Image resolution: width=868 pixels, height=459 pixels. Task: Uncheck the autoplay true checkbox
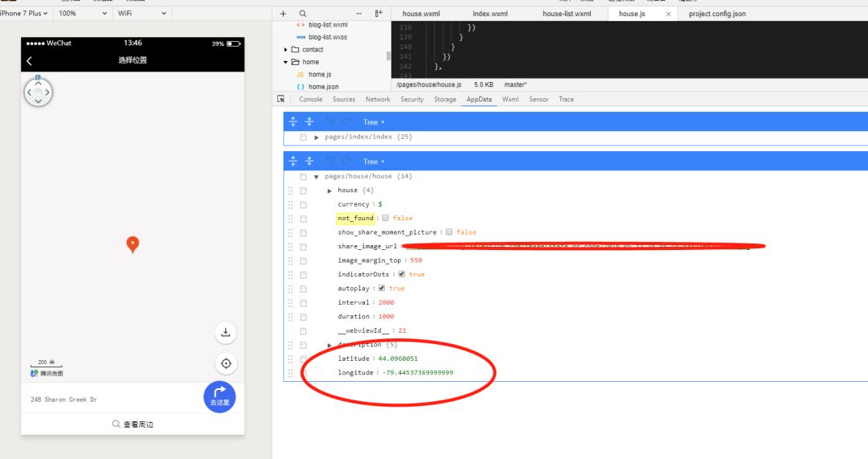[x=382, y=288]
